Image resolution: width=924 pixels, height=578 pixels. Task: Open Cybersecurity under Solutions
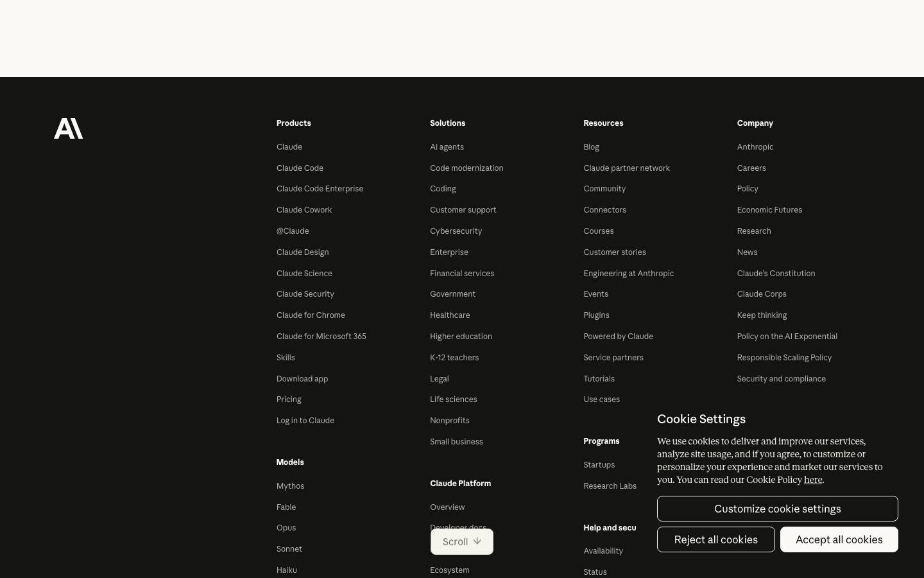(x=456, y=231)
